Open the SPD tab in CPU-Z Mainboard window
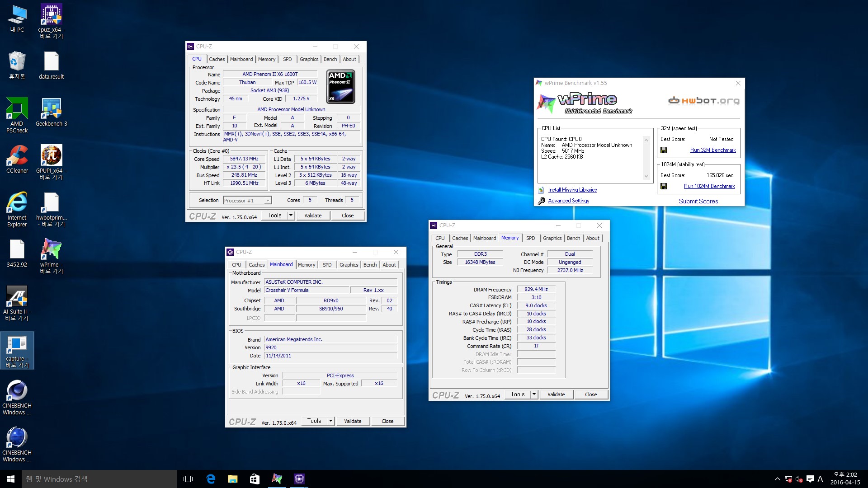The width and height of the screenshot is (868, 488). pyautogui.click(x=327, y=265)
